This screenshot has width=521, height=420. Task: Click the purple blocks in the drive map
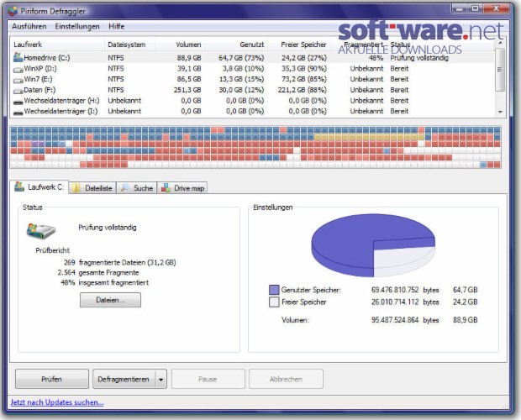click(x=38, y=144)
